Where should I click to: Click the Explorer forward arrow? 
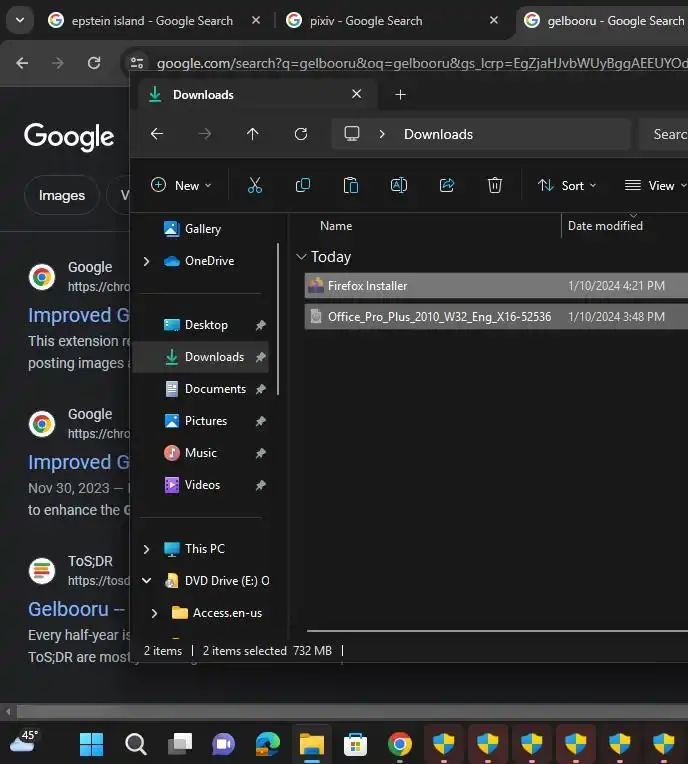[205, 134]
